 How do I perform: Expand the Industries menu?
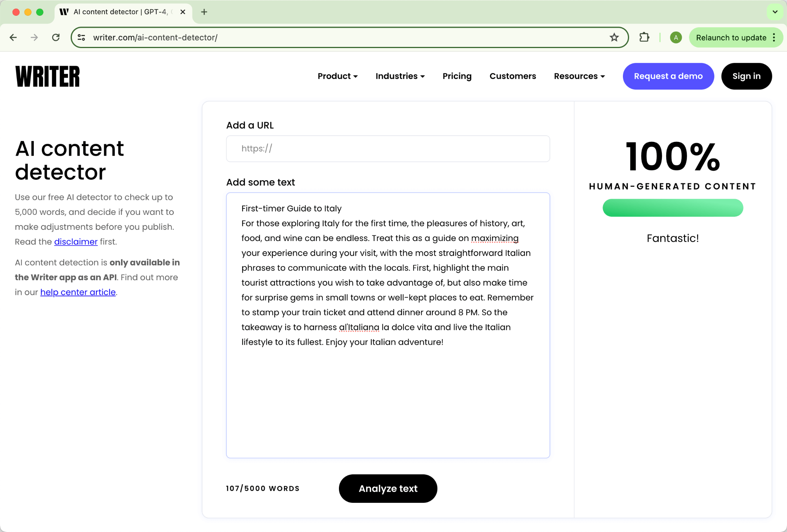tap(400, 76)
